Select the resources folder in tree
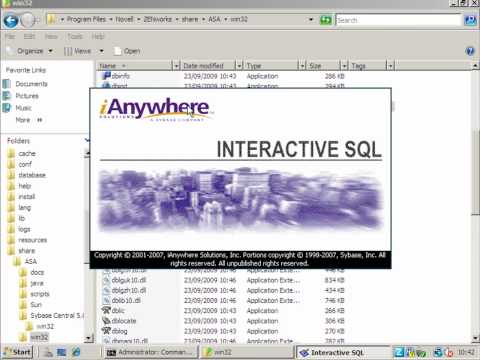The height and width of the screenshot is (360, 480). click(32, 240)
